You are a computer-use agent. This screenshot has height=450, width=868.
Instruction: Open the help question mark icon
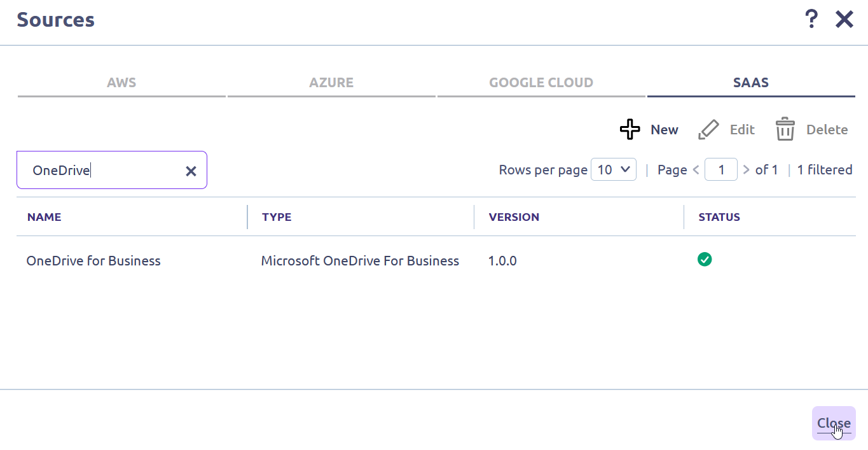(x=811, y=19)
